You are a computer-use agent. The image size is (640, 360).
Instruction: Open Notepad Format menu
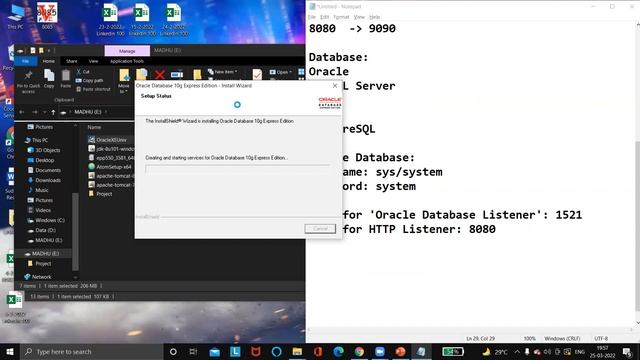point(341,17)
